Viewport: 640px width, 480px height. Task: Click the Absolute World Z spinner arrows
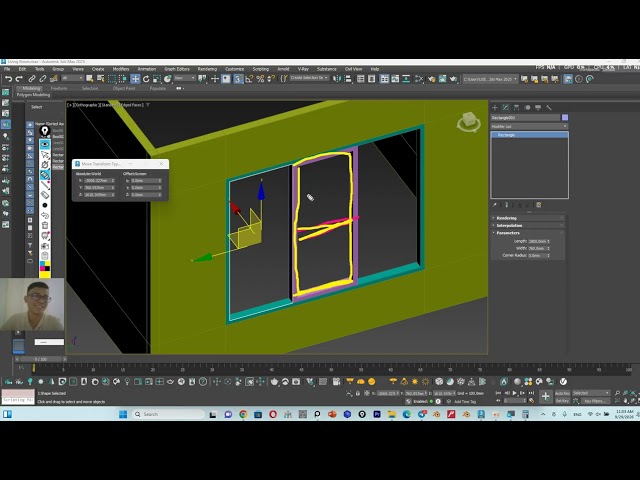[x=113, y=195]
